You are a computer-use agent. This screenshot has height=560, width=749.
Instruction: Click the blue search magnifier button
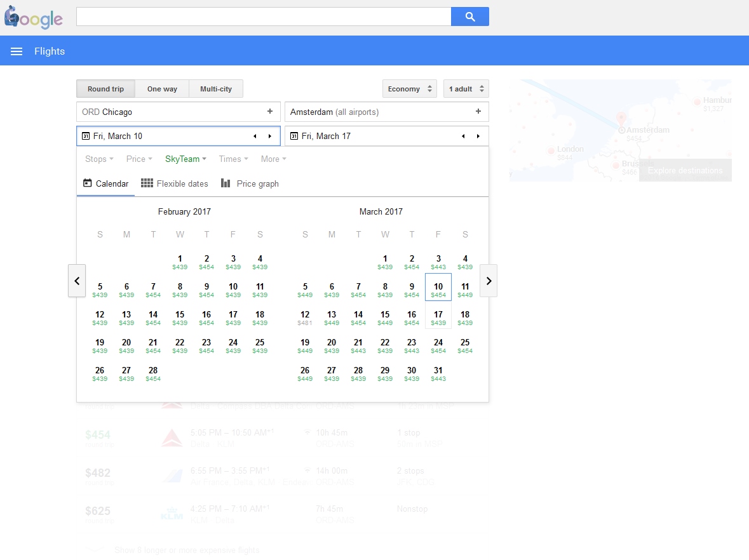pyautogui.click(x=469, y=17)
